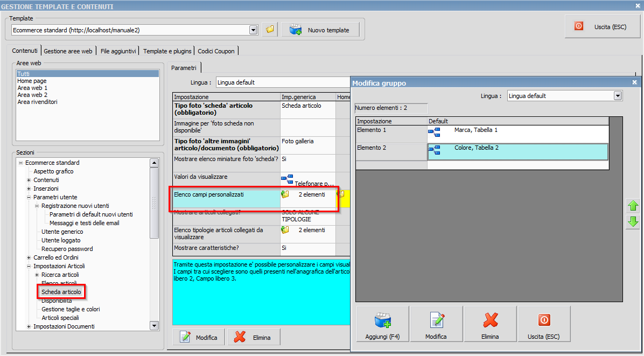Screen dimensions: 644x356
Task: Expand the Contenuti tree node
Action: pos(29,180)
